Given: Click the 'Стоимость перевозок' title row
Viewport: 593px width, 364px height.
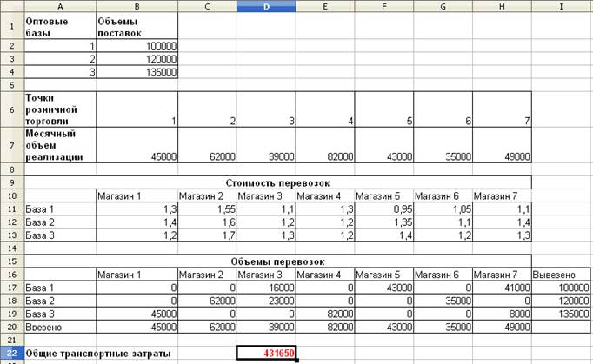Looking at the screenshot, I should click(278, 182).
